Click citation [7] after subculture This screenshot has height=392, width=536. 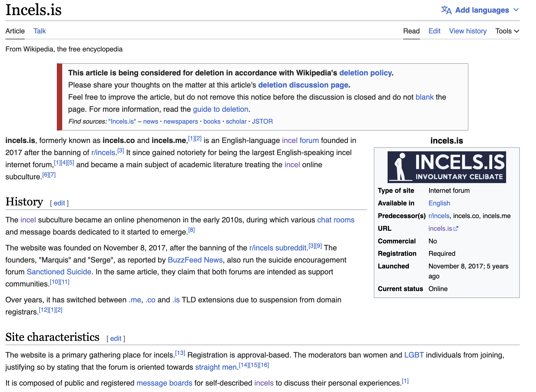coord(52,174)
